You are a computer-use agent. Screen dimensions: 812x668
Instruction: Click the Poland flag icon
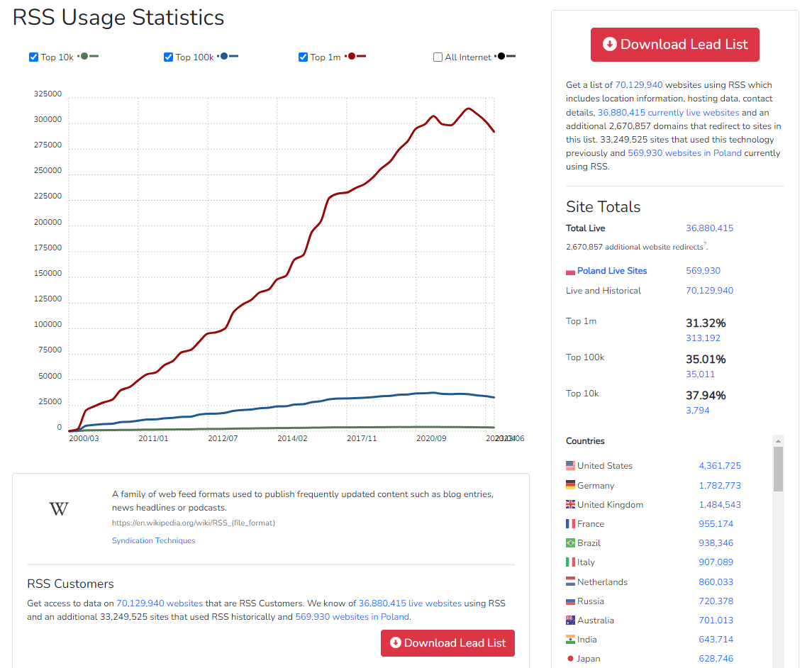click(x=570, y=272)
